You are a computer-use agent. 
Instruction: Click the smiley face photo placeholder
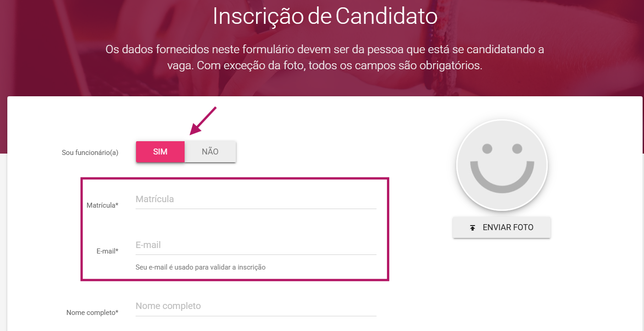(x=502, y=165)
